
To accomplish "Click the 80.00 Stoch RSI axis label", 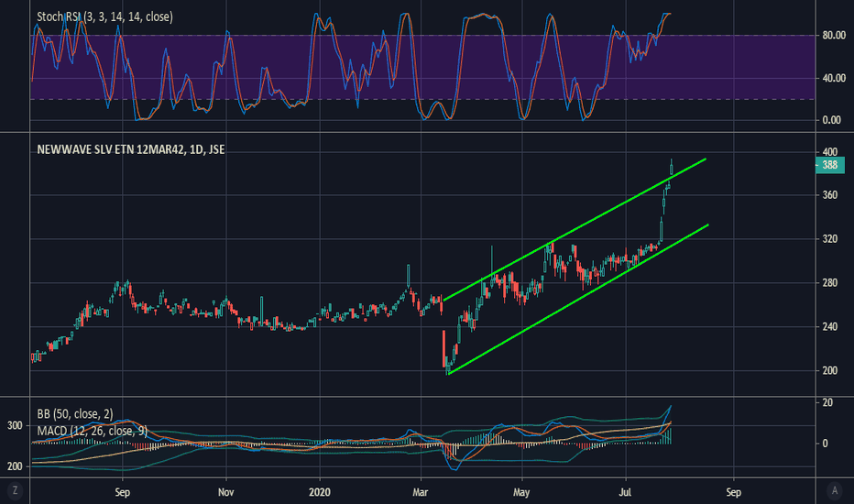I will pos(834,36).
